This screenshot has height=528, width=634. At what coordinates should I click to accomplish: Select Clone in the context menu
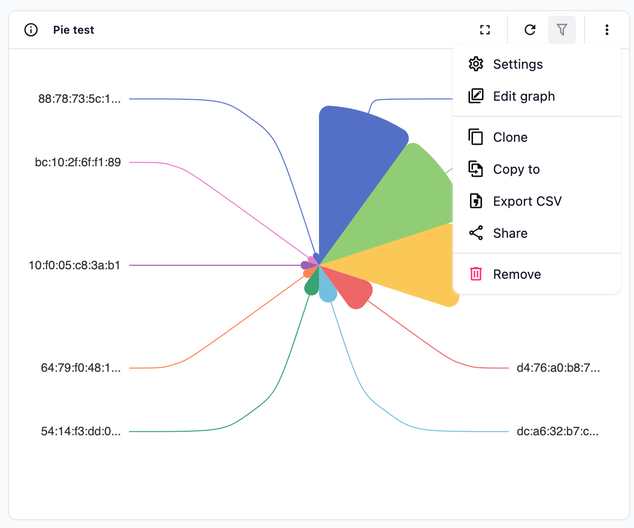[510, 137]
